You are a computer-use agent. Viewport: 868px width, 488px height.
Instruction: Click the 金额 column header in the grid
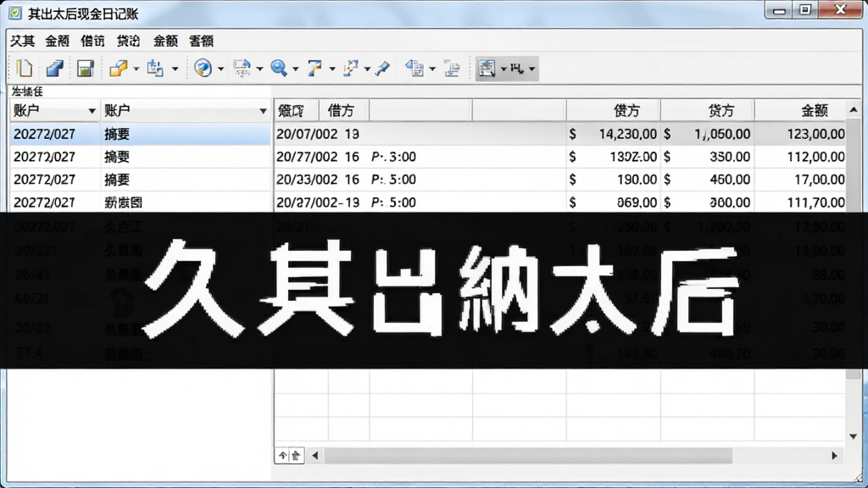tap(800, 111)
